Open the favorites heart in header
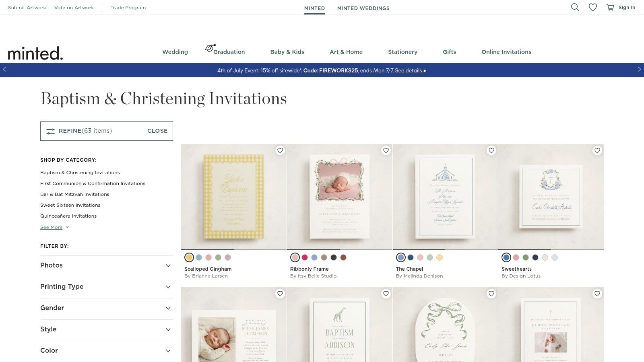The image size is (644, 362). 593,7
